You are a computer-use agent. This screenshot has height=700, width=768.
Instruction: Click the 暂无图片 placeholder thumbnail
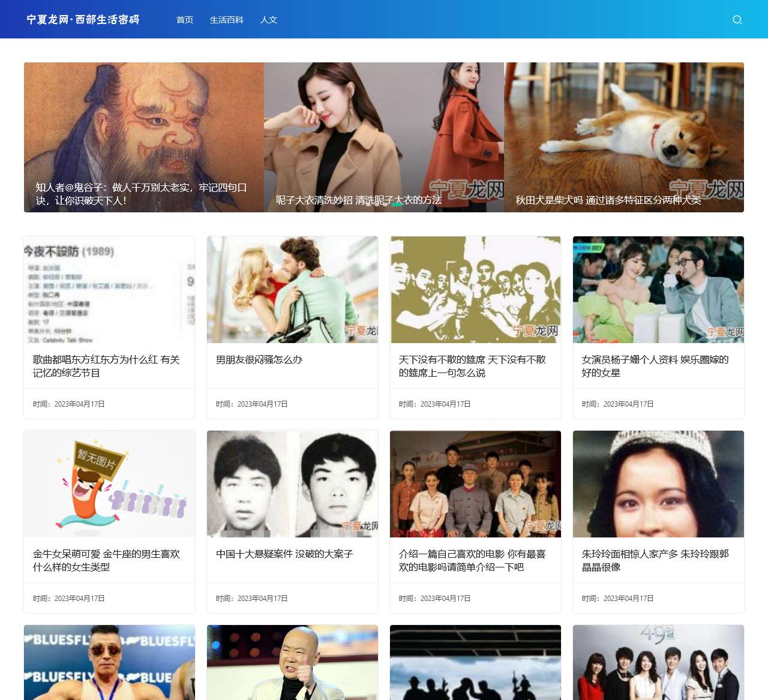pos(109,484)
